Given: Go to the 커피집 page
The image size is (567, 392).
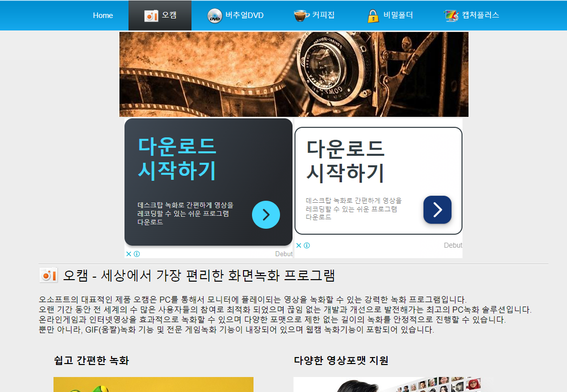Looking at the screenshot, I should pyautogui.click(x=314, y=15).
